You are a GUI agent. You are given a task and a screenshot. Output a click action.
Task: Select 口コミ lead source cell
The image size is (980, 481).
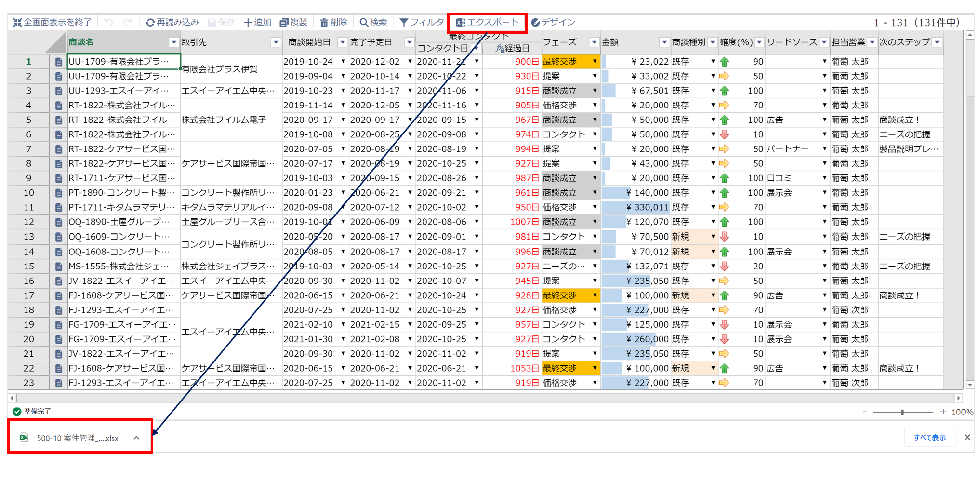click(x=797, y=178)
